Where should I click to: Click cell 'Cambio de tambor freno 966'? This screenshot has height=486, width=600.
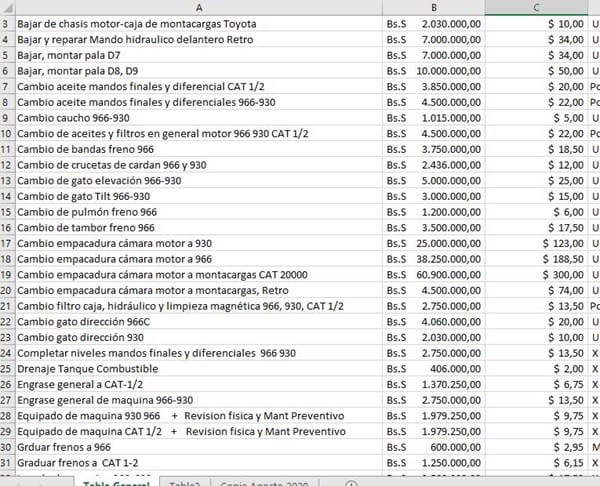tap(199, 228)
